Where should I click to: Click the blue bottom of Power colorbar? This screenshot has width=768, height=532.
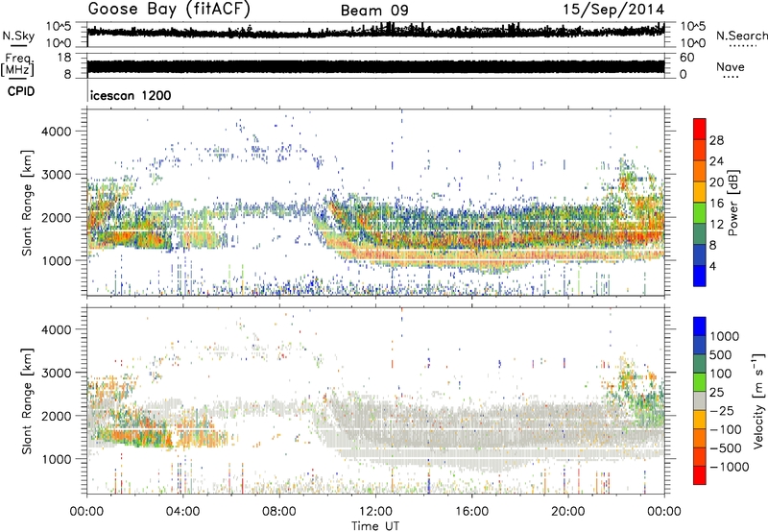click(x=700, y=276)
